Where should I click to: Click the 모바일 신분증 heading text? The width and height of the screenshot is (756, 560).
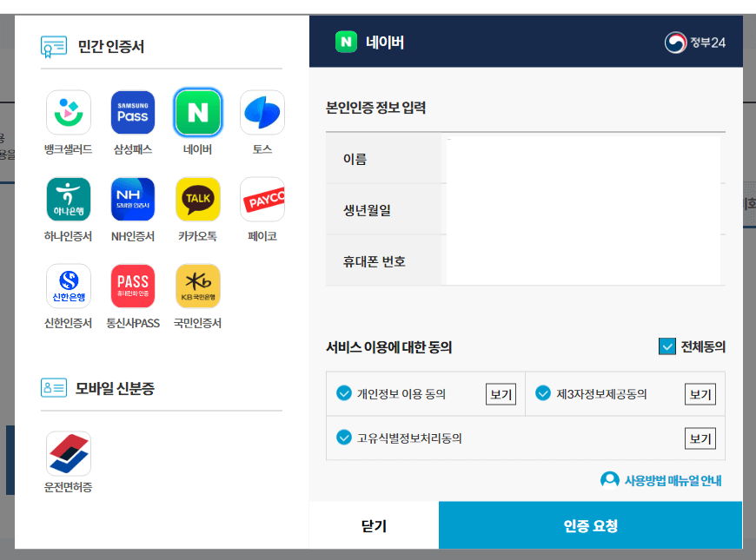[x=115, y=388]
